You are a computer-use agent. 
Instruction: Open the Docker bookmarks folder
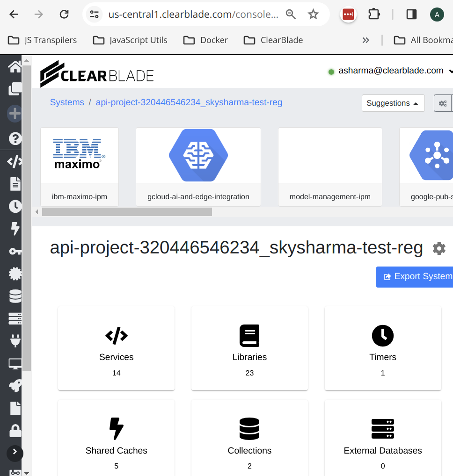(205, 40)
